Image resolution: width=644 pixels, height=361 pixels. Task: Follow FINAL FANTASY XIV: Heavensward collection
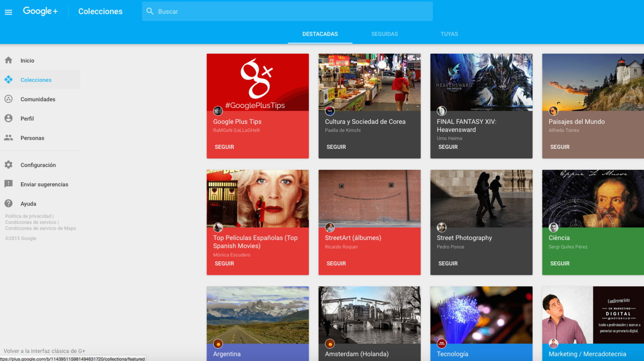pos(448,147)
